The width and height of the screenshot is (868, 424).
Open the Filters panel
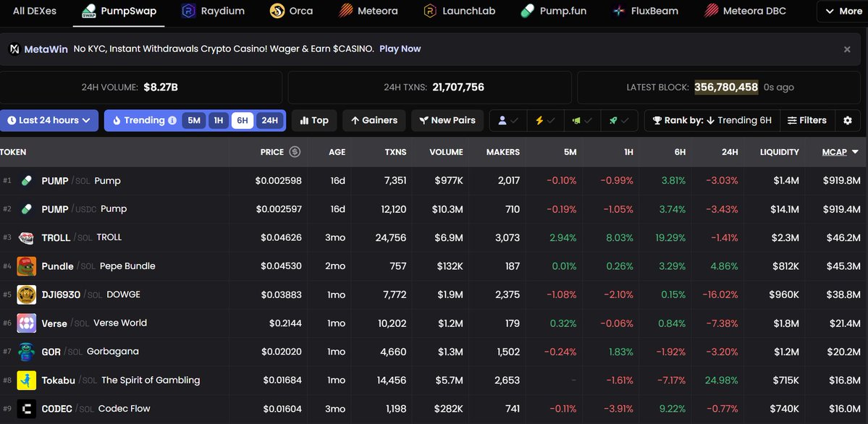coord(806,120)
